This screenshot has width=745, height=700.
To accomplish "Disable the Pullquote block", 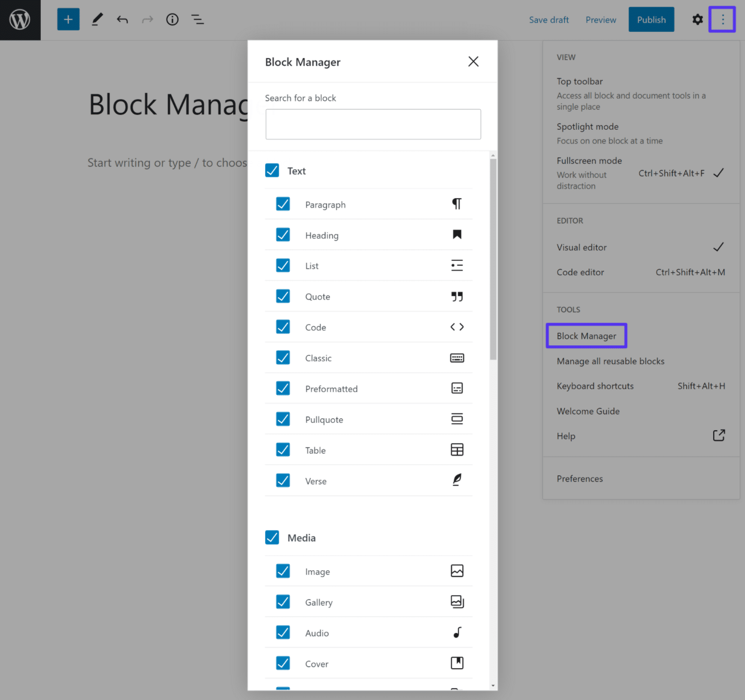I will tap(283, 419).
